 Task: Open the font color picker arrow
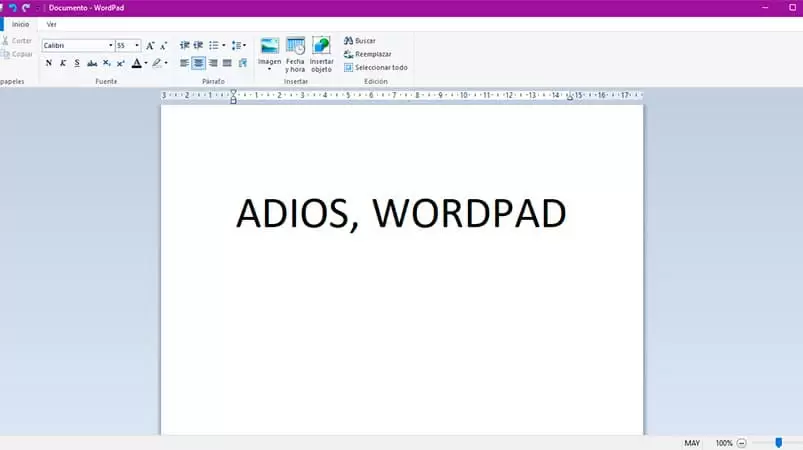146,63
